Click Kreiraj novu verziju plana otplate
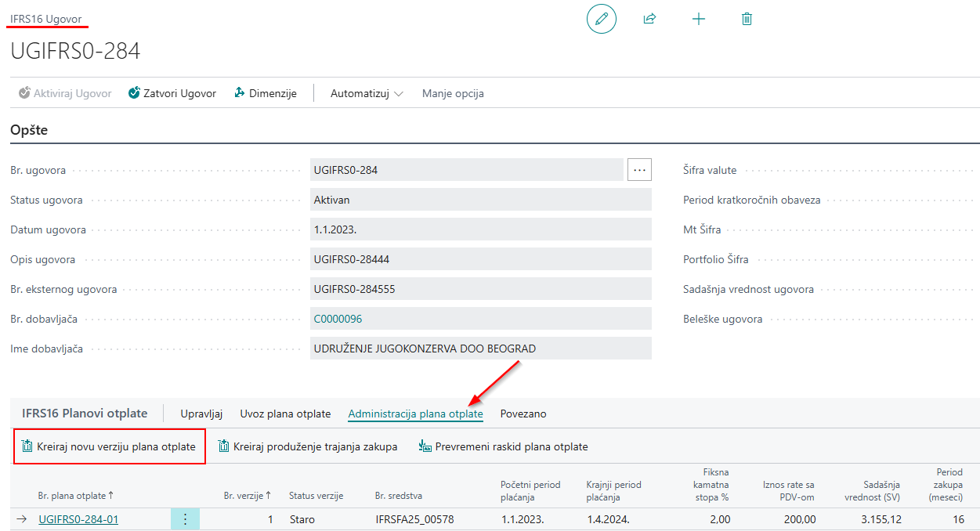The image size is (980, 531). pyautogui.click(x=109, y=446)
